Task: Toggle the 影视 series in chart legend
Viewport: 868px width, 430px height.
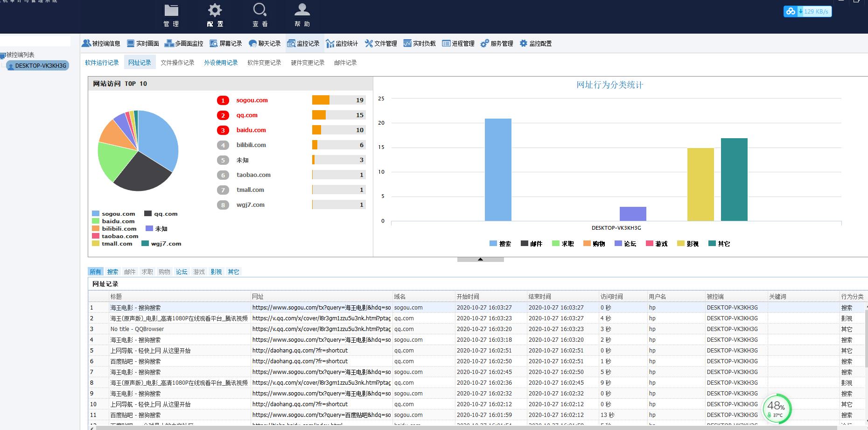Action: point(688,244)
